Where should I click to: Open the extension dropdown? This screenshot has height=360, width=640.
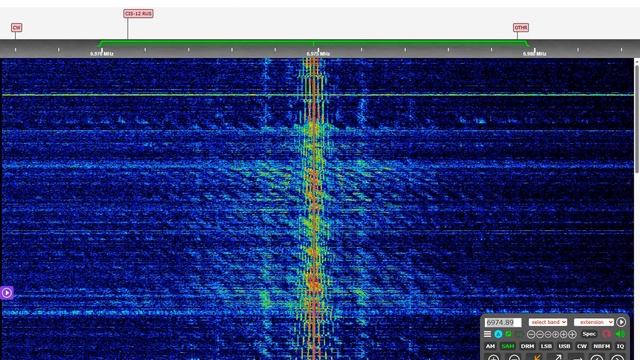tap(594, 322)
